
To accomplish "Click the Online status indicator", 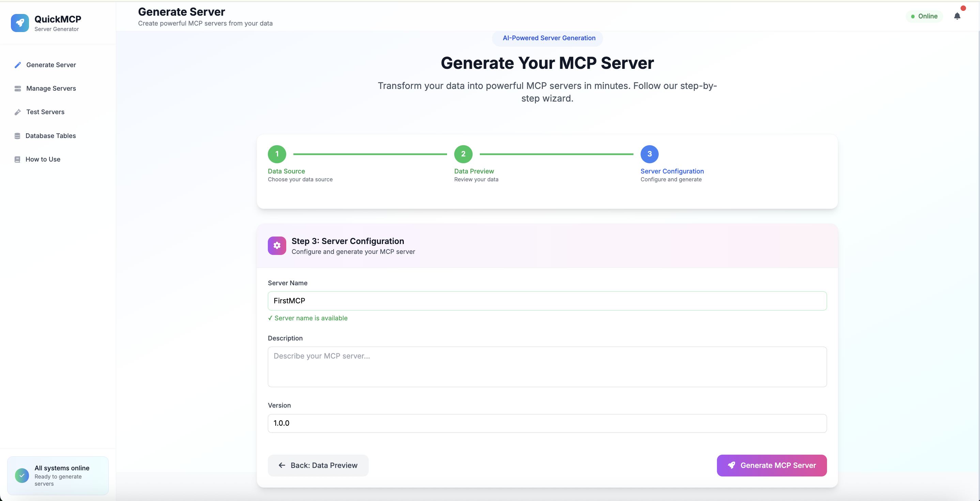I will (925, 16).
